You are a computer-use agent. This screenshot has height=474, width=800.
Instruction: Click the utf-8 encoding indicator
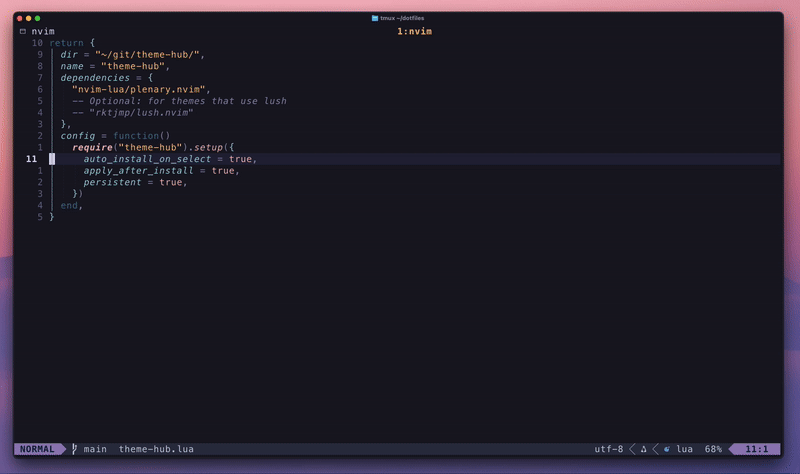click(x=609, y=449)
